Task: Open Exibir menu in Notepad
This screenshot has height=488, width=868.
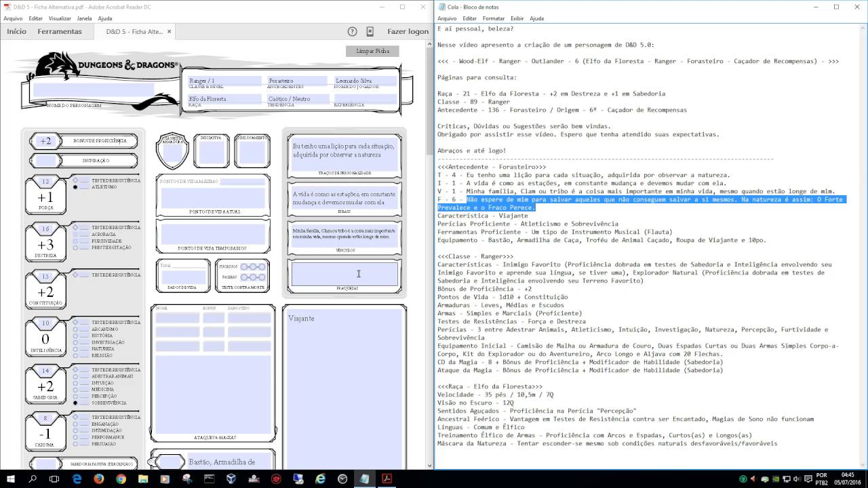Action: pos(517,18)
